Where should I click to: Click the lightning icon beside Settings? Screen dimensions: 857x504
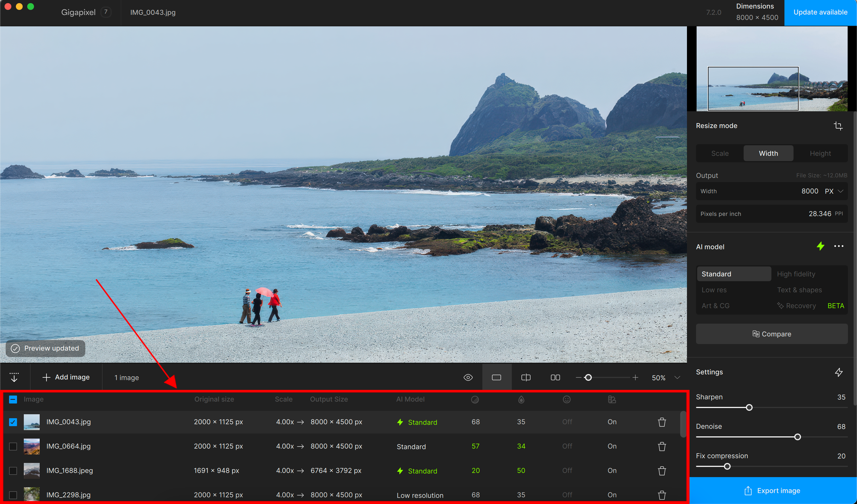pyautogui.click(x=839, y=372)
